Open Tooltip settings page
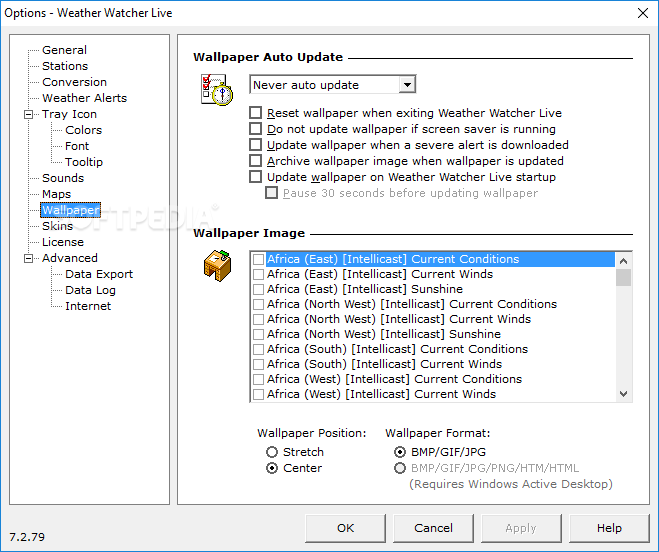 (x=84, y=162)
